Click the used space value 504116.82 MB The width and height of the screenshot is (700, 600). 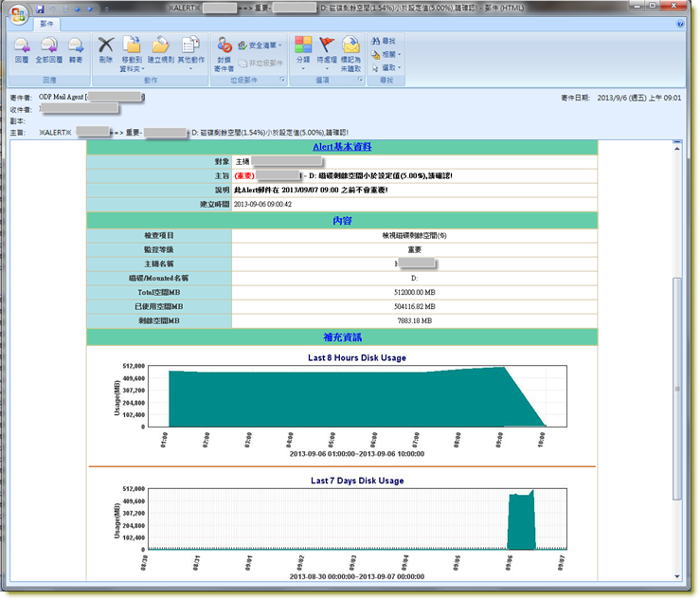click(414, 306)
